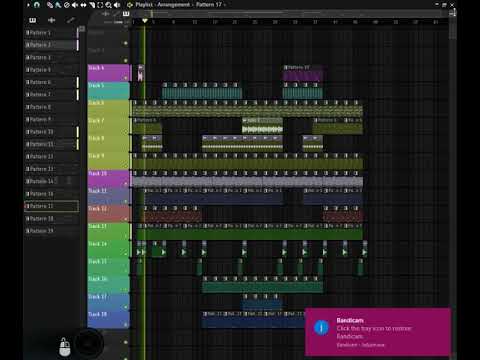This screenshot has height=360, width=480.
Task: Toggle the magnet snap-to-grid icon
Action: click(37, 5)
